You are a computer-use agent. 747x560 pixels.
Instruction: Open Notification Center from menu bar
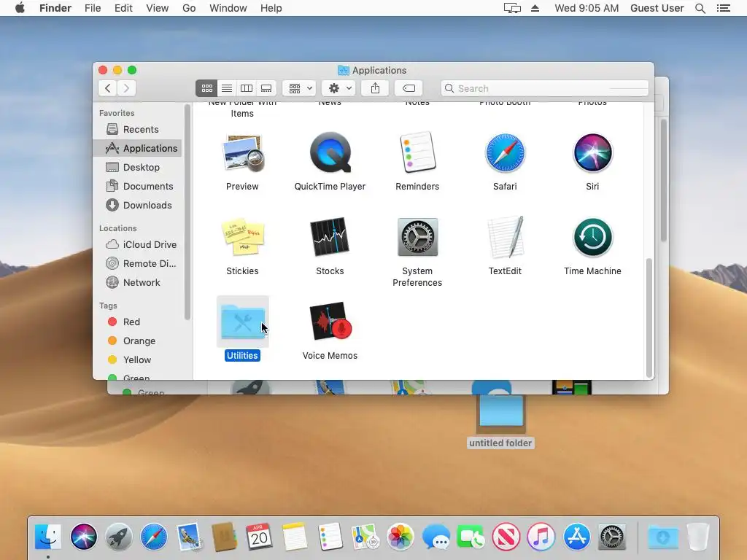[x=724, y=8]
